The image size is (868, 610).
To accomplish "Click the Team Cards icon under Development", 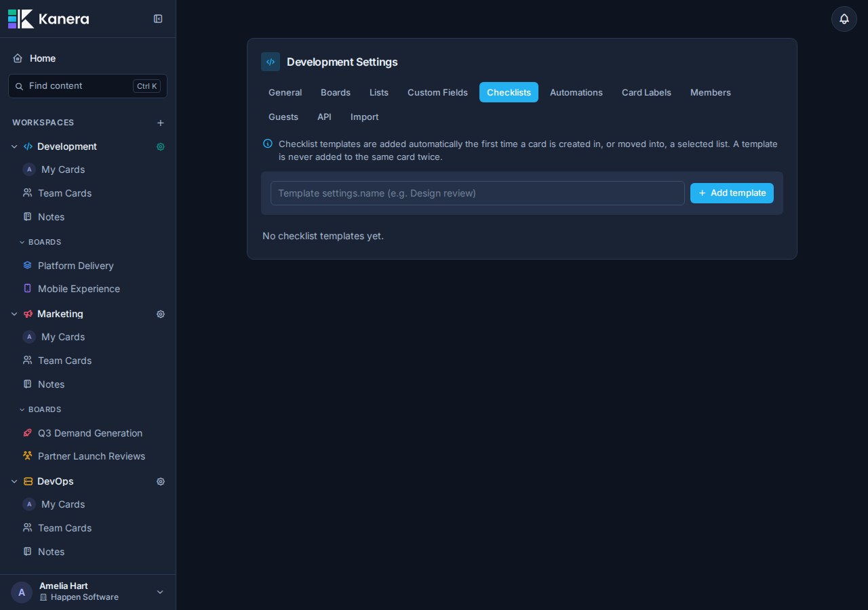I will (x=27, y=192).
